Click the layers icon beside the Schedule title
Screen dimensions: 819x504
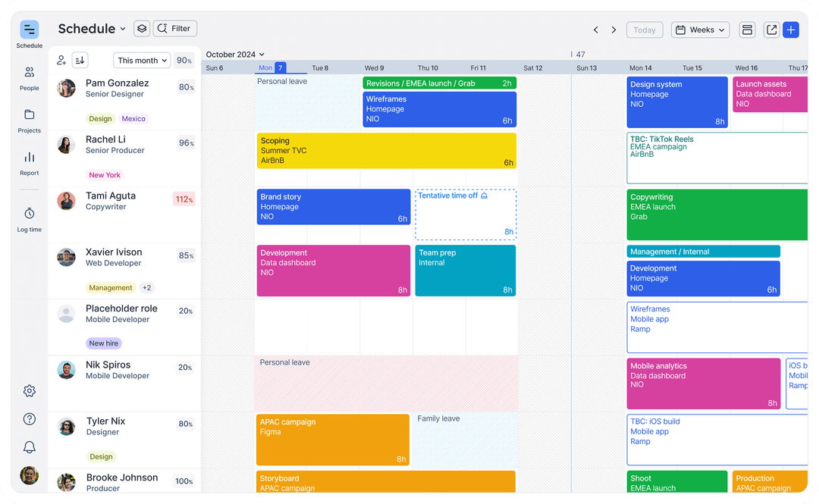tap(142, 28)
